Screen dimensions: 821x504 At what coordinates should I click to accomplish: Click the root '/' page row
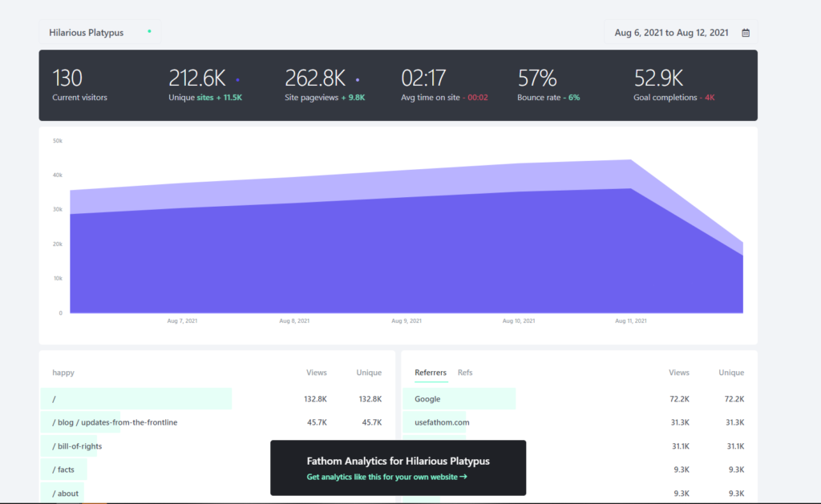point(55,399)
